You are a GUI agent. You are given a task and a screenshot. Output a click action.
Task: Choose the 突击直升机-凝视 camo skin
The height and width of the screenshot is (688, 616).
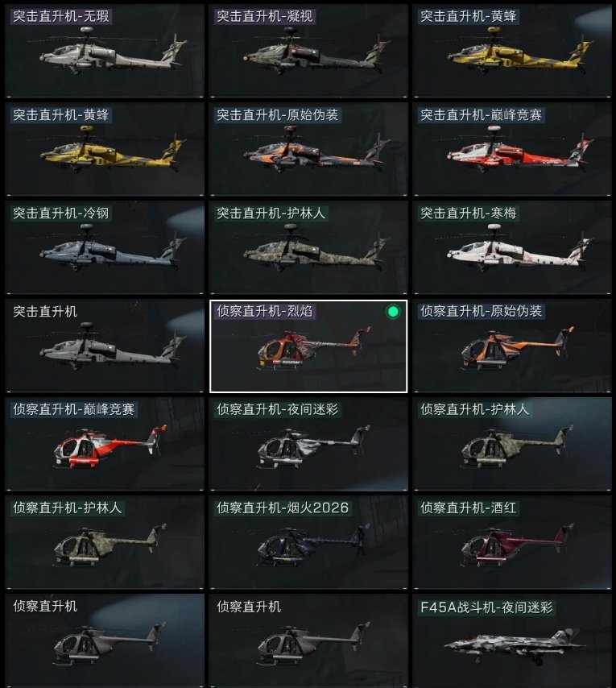(x=308, y=51)
